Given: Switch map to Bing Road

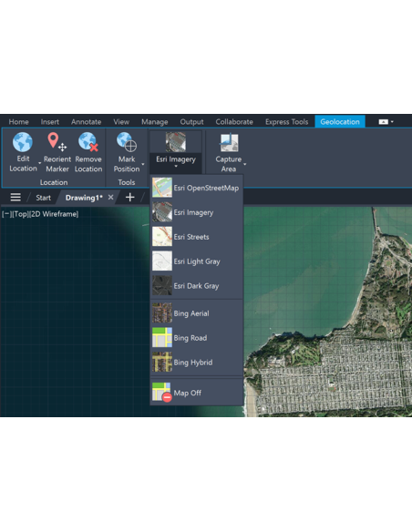Looking at the screenshot, I should click(197, 338).
